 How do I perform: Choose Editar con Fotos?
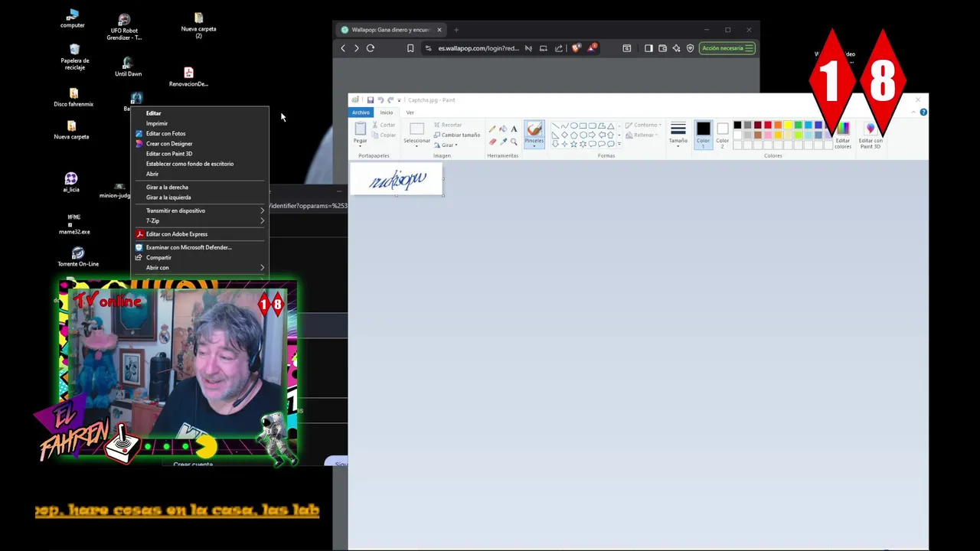[x=200, y=133]
